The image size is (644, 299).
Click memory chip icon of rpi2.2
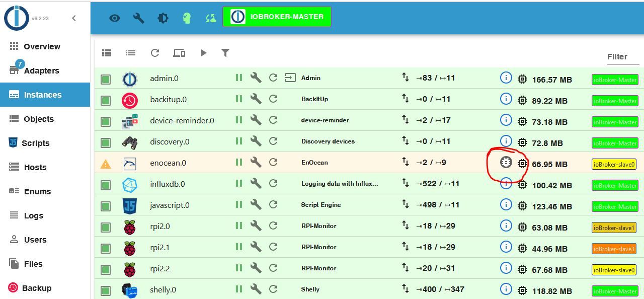coord(522,269)
